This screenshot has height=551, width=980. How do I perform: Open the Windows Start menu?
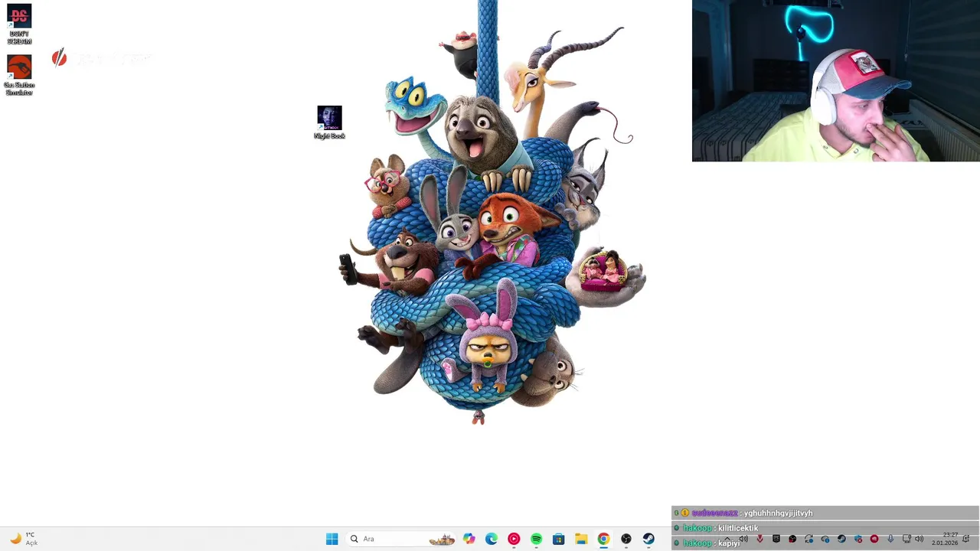click(x=332, y=539)
